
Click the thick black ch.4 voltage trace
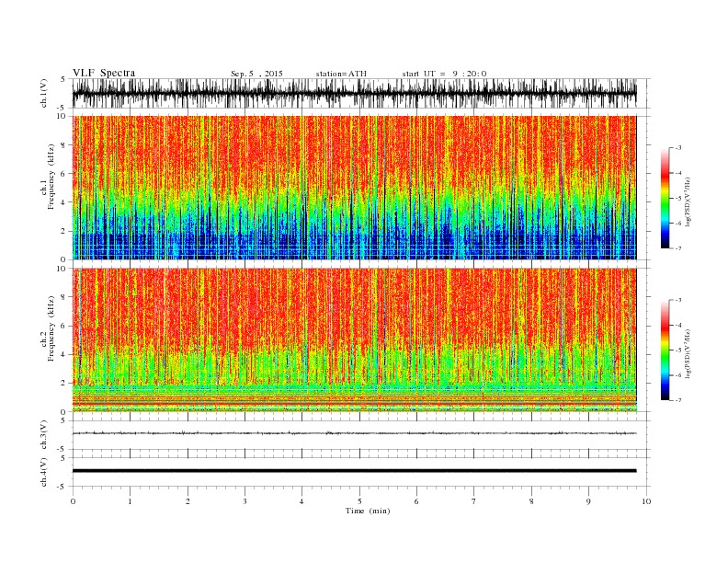coord(355,471)
